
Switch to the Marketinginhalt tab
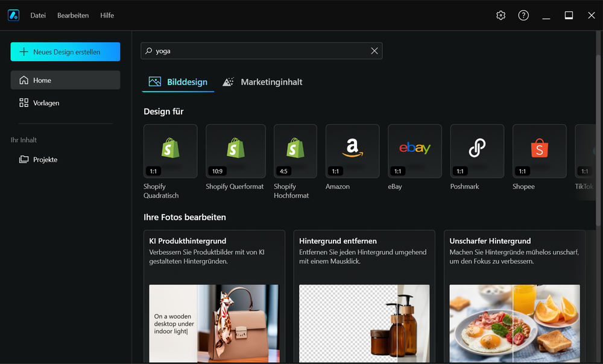(262, 81)
